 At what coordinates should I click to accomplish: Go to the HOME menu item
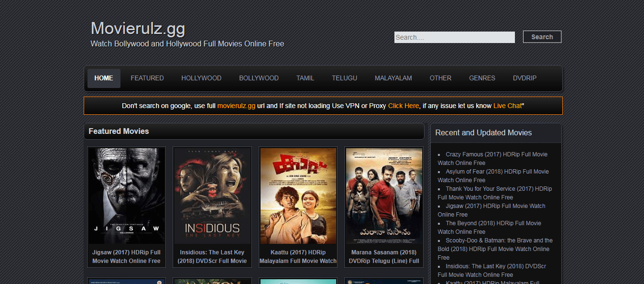pyautogui.click(x=104, y=78)
